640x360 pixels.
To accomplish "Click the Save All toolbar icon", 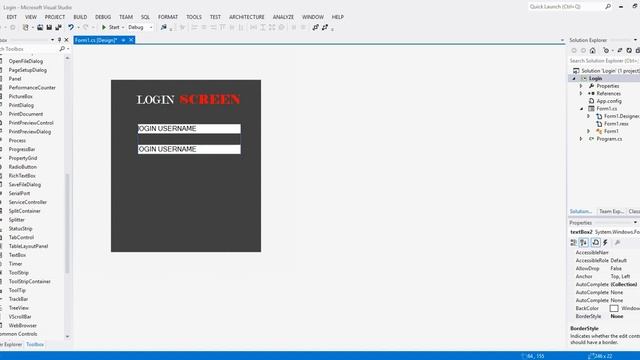I will click(58, 27).
